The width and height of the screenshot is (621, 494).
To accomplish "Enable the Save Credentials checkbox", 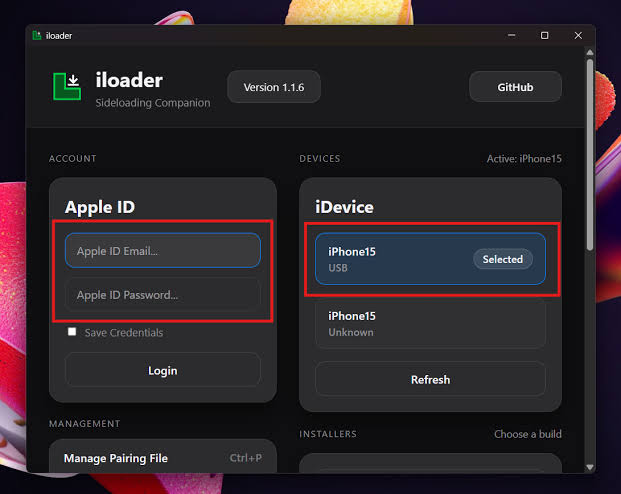I will tap(72, 332).
